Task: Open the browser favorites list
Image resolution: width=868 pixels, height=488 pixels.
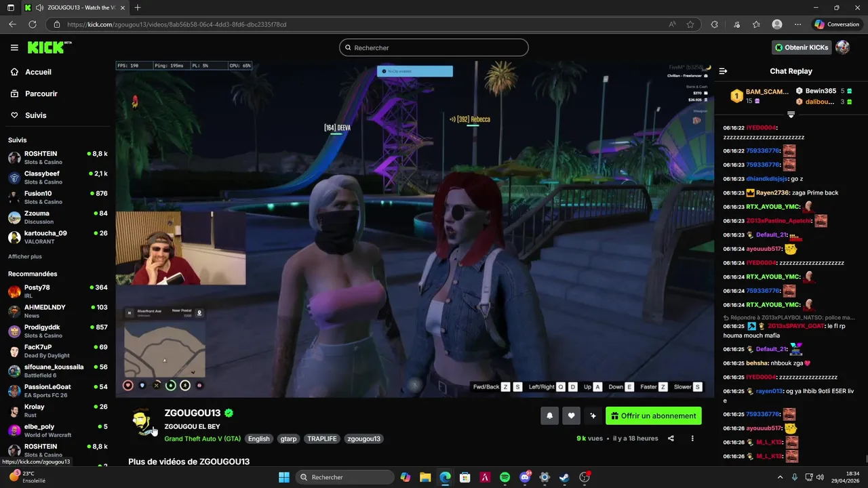Action: (756, 24)
